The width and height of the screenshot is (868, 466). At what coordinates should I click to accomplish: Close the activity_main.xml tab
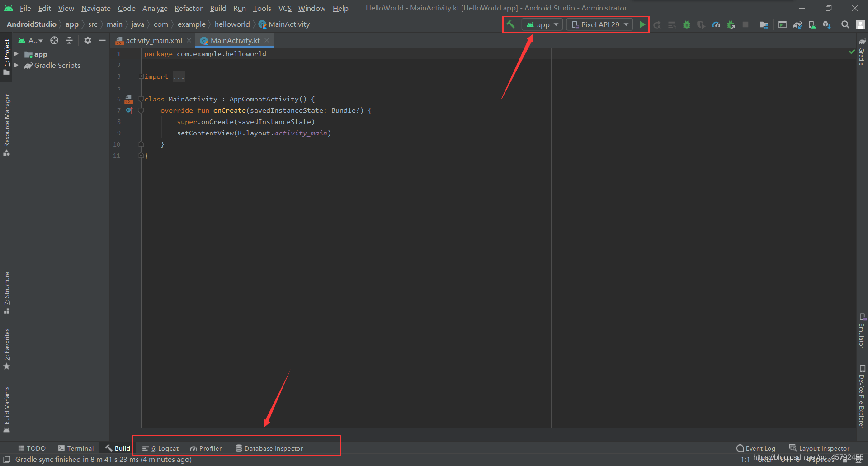tap(189, 40)
